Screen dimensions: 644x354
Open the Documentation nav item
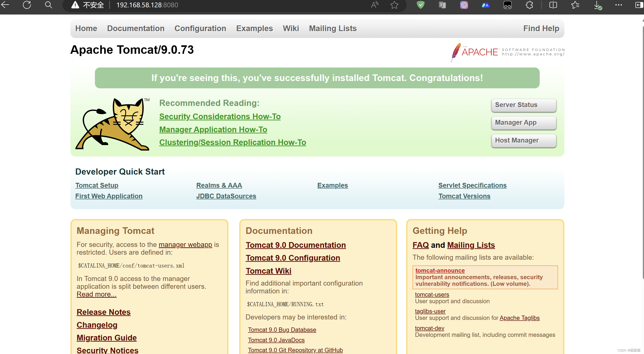tap(136, 28)
